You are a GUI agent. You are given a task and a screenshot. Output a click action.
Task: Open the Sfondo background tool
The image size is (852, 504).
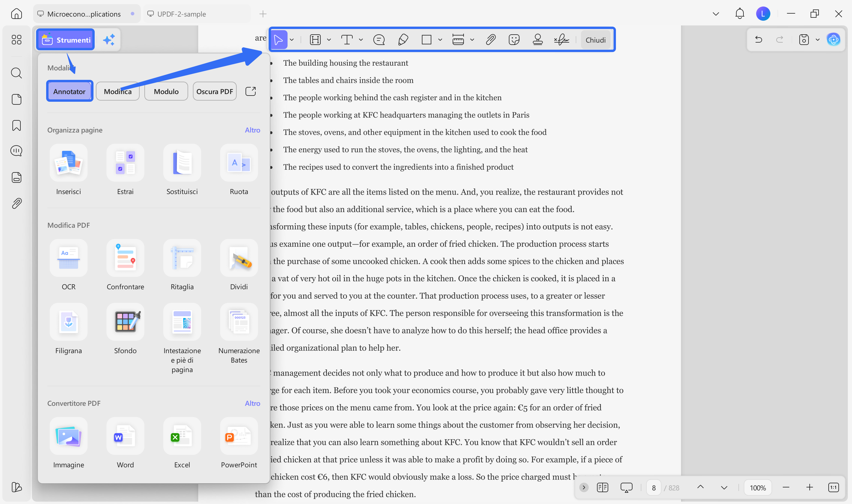tap(125, 329)
